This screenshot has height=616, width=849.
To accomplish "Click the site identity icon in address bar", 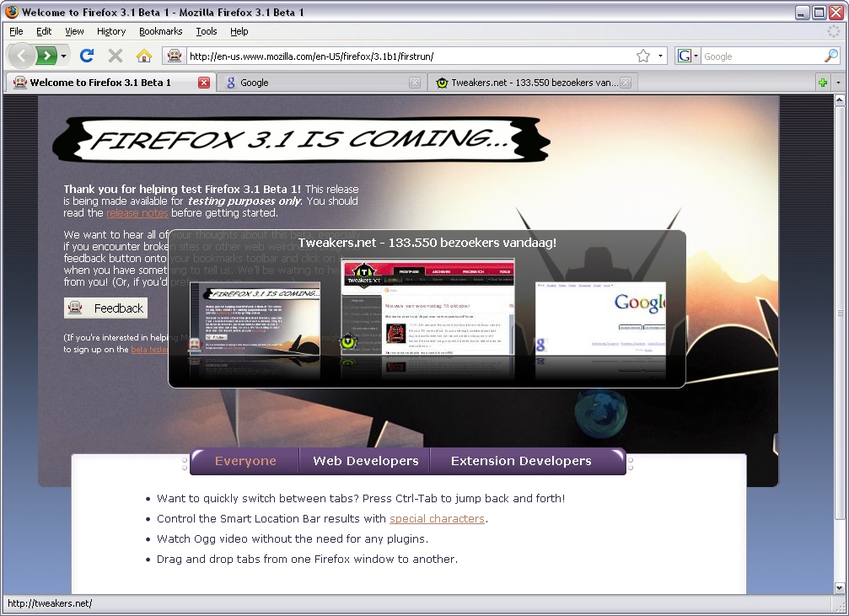I will tap(174, 56).
